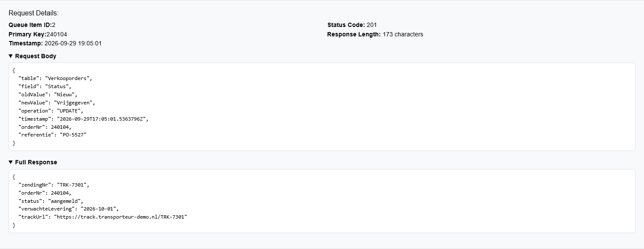Click the Request Body disclosure triangle
The width and height of the screenshot is (644, 249).
(x=11, y=56)
